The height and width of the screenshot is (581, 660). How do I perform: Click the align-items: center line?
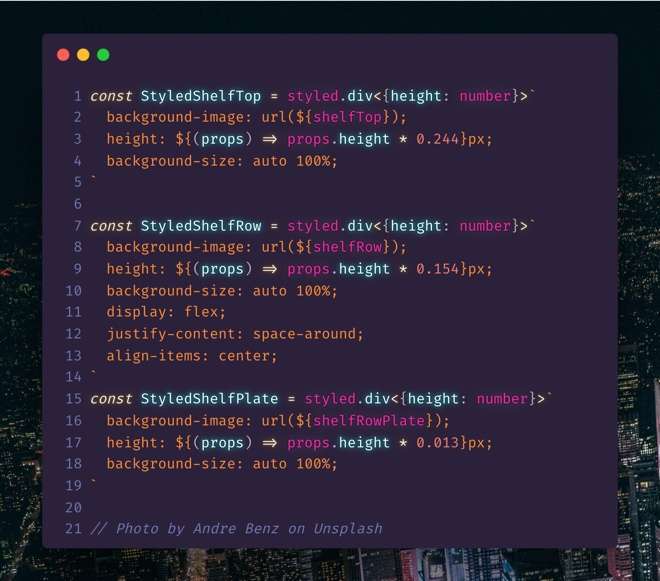click(x=192, y=355)
